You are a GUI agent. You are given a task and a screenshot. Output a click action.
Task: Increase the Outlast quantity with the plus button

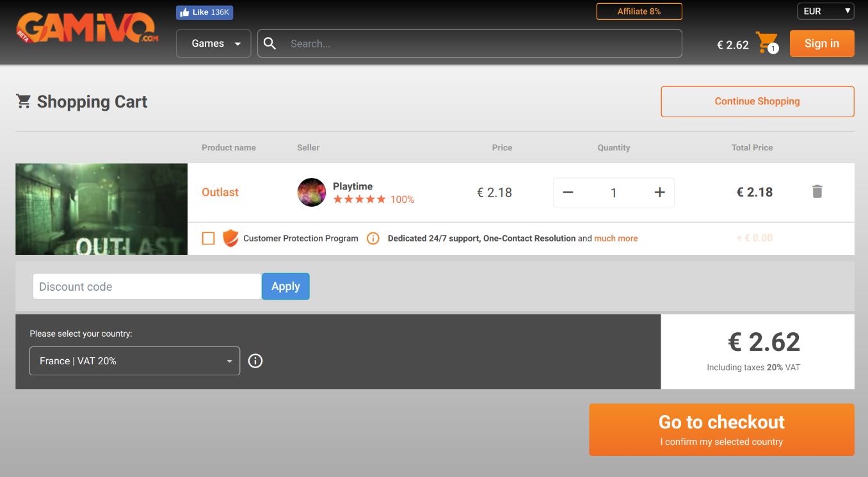[660, 192]
